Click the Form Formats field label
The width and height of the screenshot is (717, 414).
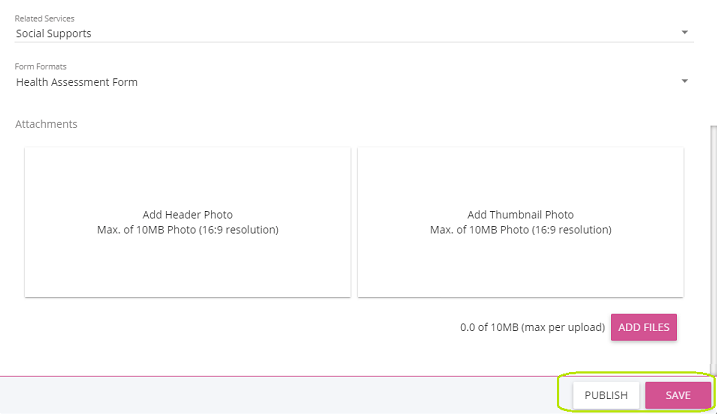pyautogui.click(x=41, y=67)
